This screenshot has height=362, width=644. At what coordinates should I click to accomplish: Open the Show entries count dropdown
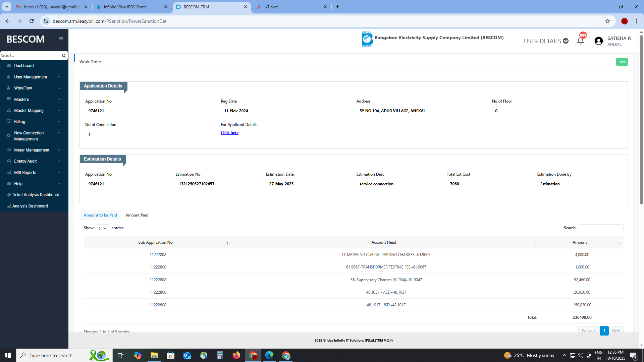[x=102, y=228]
